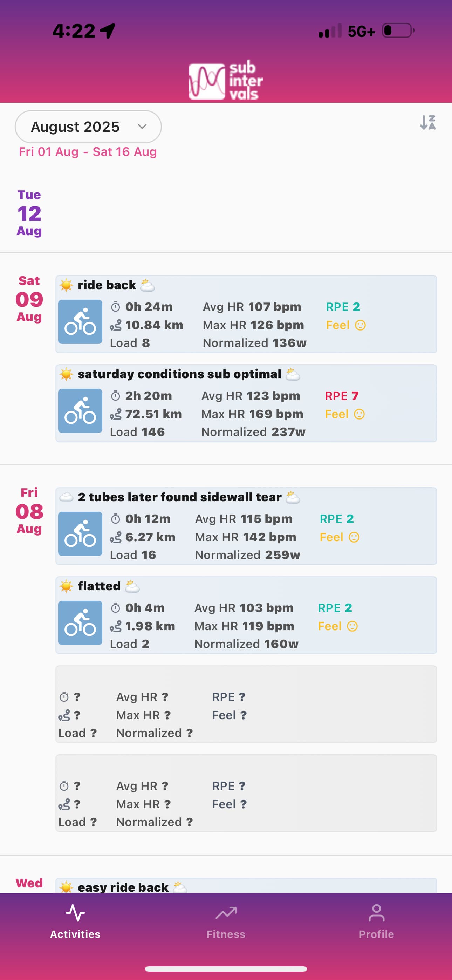Open the August 2025 month dropdown
Image resolution: width=452 pixels, height=980 pixels.
pyautogui.click(x=88, y=127)
